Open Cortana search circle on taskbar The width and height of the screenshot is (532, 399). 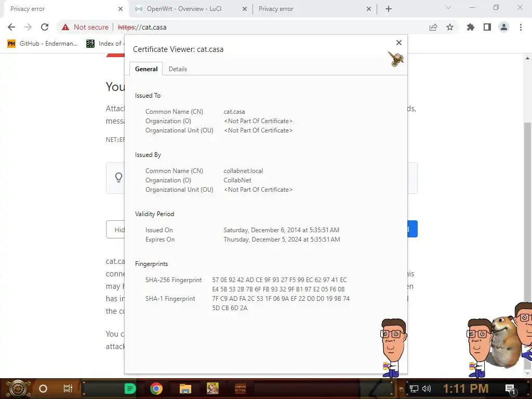pos(43,389)
